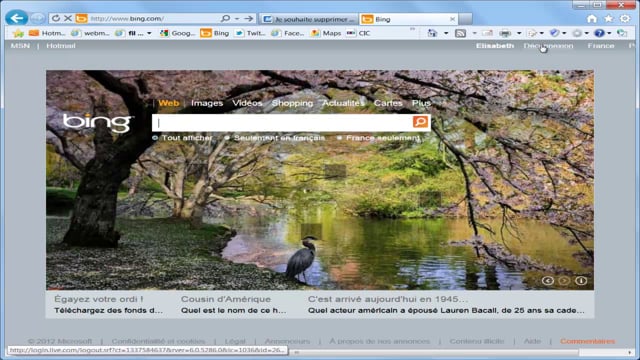
Task: Open the Plus menu in Bing
Action: pyautogui.click(x=421, y=103)
